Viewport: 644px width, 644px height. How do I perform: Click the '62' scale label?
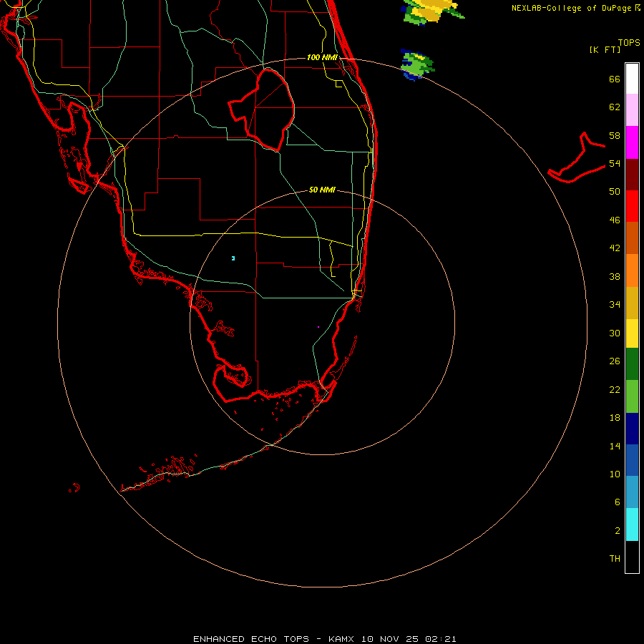click(x=615, y=107)
